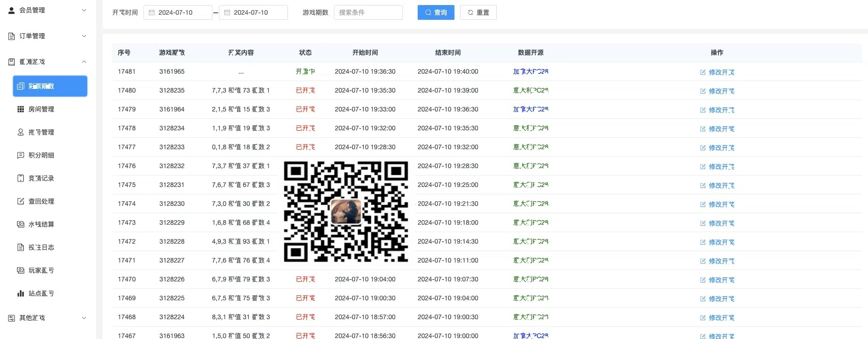Expand the 订单管理 menu chevron
868x339 pixels.
tap(84, 36)
